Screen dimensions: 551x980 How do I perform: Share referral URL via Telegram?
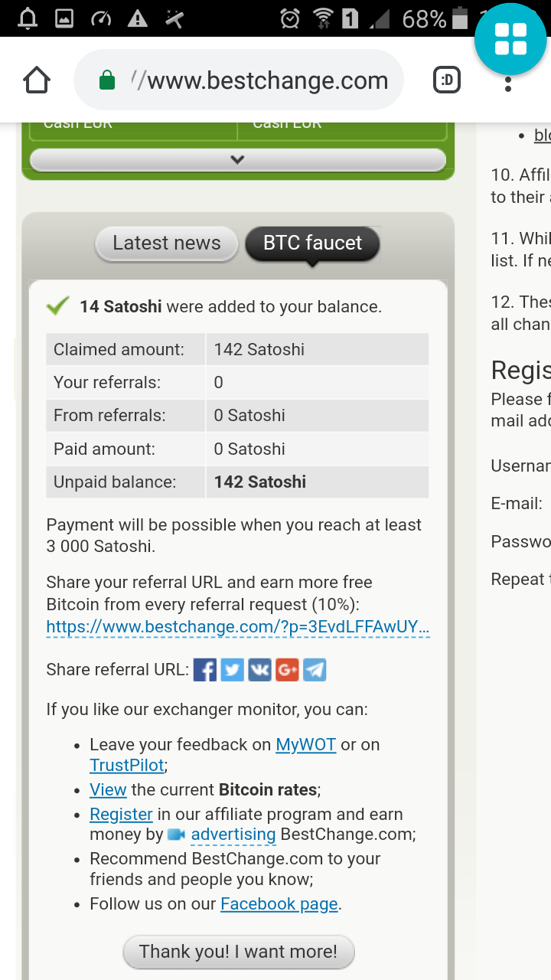click(x=315, y=670)
